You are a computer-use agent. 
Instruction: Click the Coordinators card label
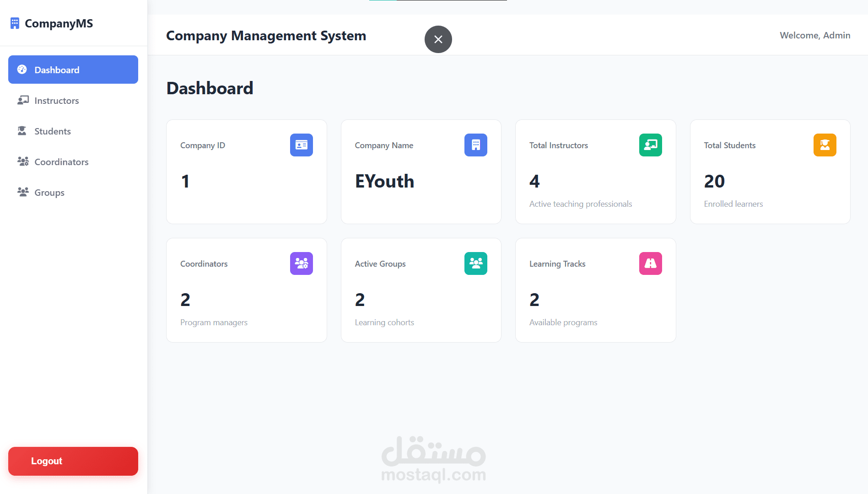tap(204, 263)
